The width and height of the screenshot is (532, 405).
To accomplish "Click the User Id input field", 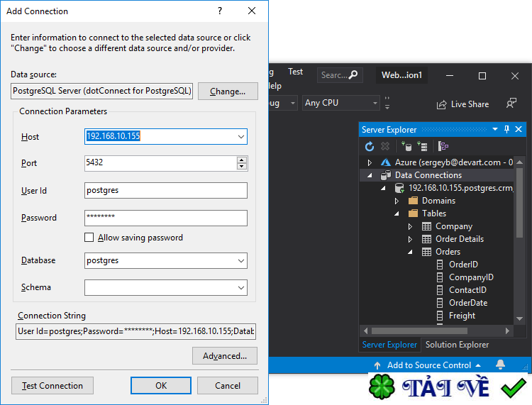I will [166, 191].
